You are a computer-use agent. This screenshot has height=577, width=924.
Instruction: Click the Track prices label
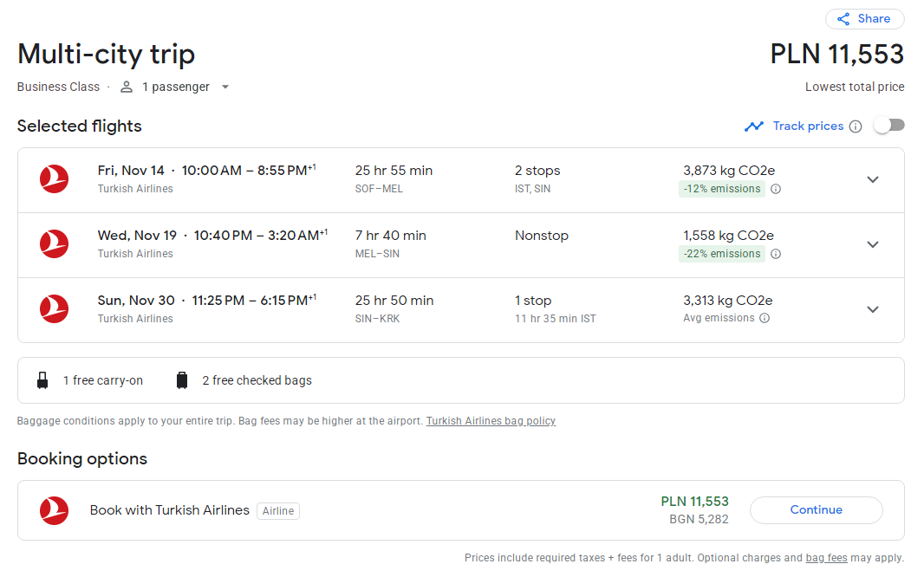tap(808, 126)
